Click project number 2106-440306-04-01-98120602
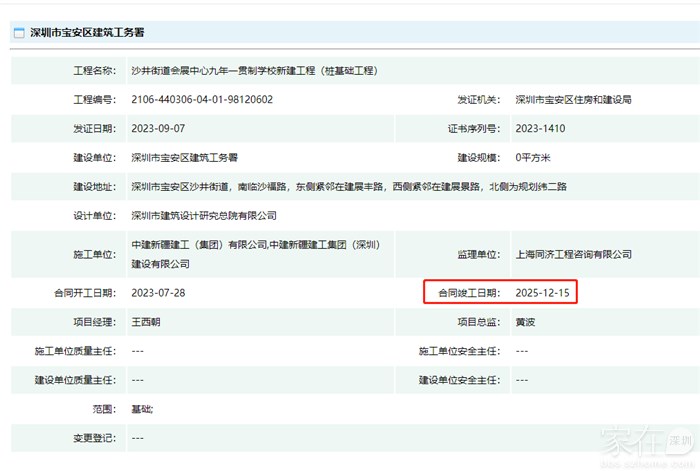 [x=202, y=100]
